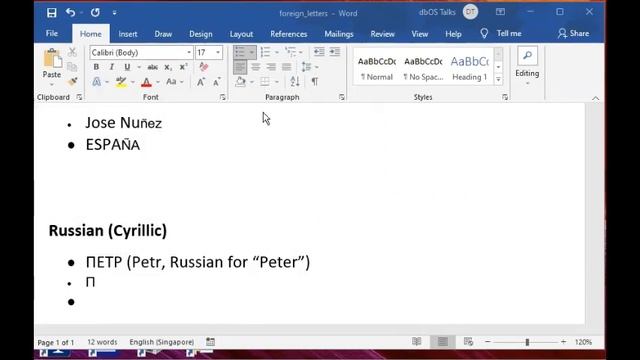The height and width of the screenshot is (360, 640).
Task: Switch to the References tab
Action: click(x=289, y=34)
